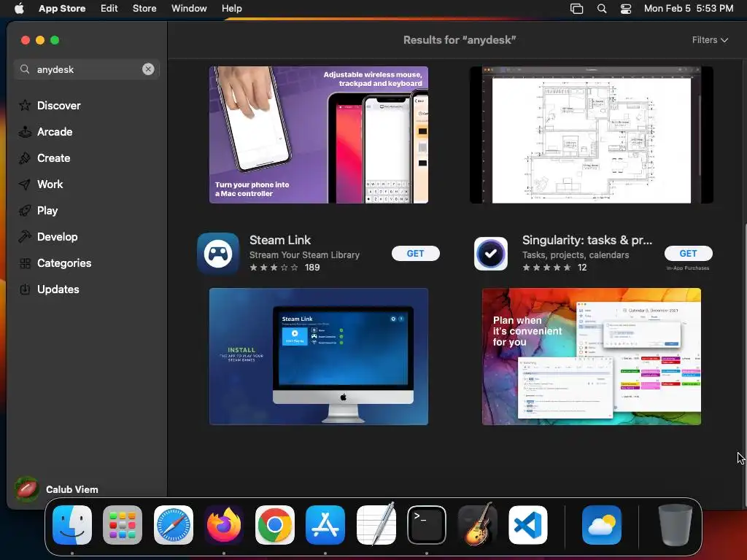The image size is (747, 560).
Task: Show the date and time panel
Action: point(689,8)
